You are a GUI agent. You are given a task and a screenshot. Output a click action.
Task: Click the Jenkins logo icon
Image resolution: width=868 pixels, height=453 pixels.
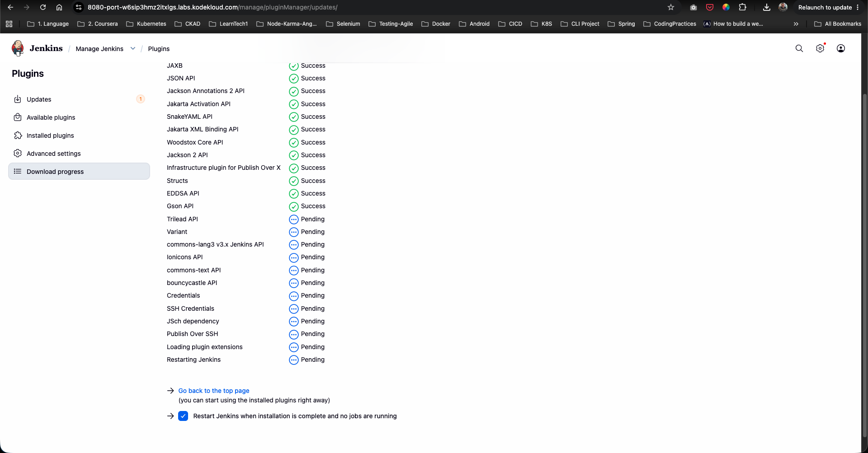click(18, 48)
